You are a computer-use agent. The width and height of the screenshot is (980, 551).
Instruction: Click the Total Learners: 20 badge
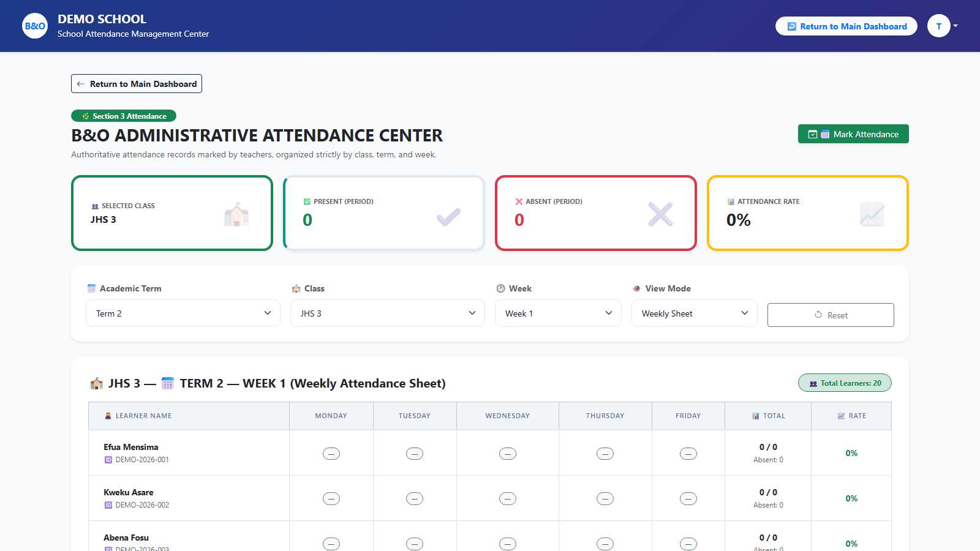[x=845, y=383]
